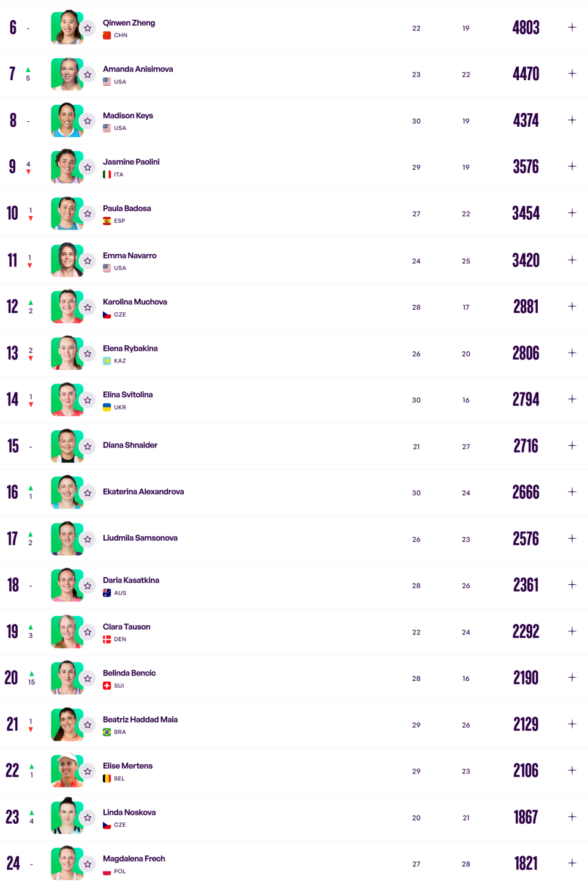The image size is (588, 883).
Task: Open Ekaterina Alexandrova's name link
Action: (143, 492)
